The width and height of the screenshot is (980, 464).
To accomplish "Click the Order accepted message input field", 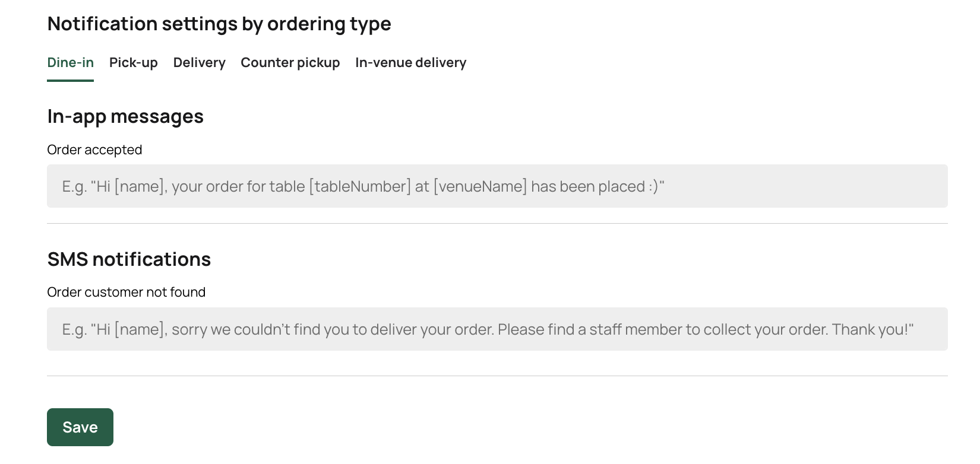I will 497,186.
